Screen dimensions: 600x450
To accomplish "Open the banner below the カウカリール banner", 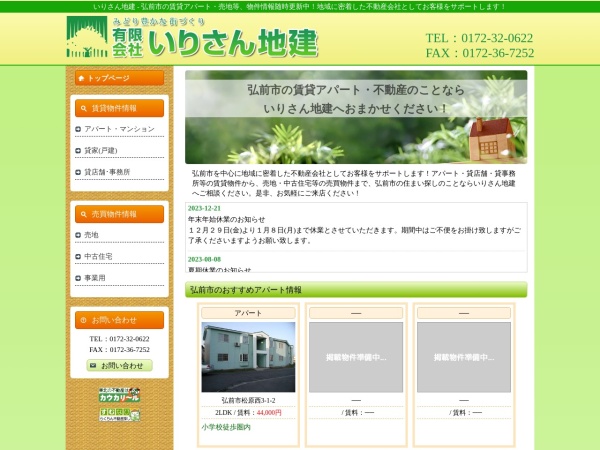I will pos(119,415).
